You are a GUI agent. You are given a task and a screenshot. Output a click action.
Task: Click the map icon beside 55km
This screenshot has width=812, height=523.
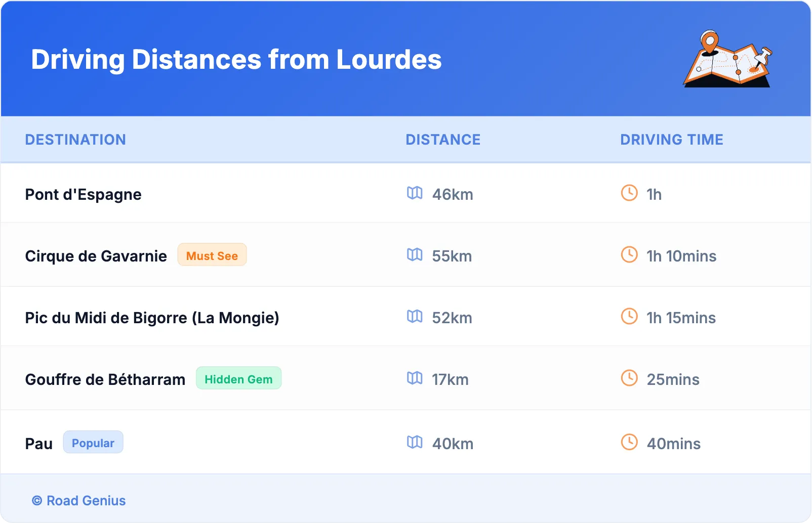pyautogui.click(x=415, y=254)
